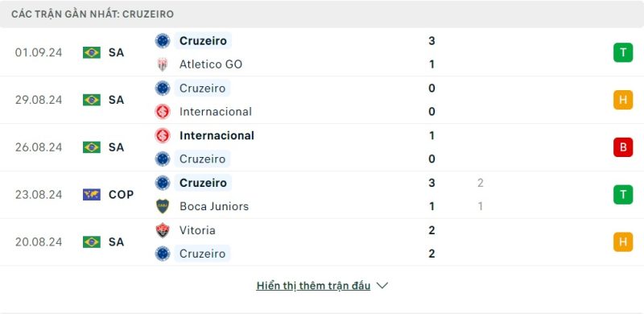Click Brazil flag icon for 01.09.24 match
This screenshot has height=314, width=644.
coord(92,52)
